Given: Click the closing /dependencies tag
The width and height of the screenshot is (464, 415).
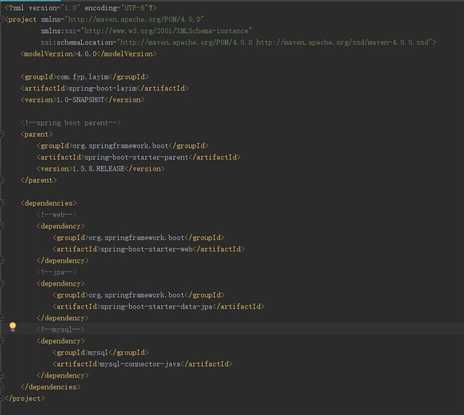Looking at the screenshot, I should click(50, 387).
